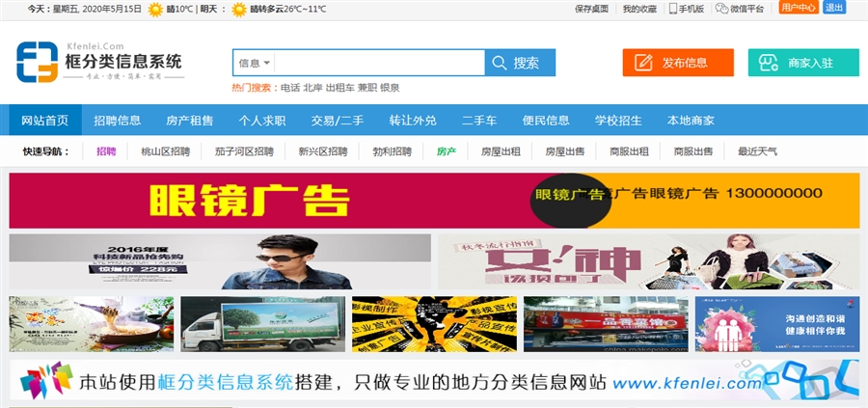
Task: Click into the search text field
Action: tap(378, 63)
